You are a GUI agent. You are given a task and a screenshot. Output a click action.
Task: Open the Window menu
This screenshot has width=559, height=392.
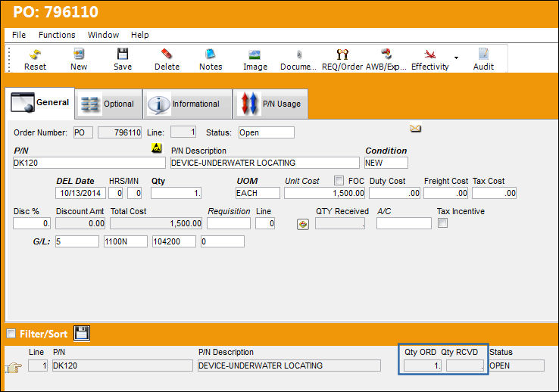pyautogui.click(x=103, y=35)
